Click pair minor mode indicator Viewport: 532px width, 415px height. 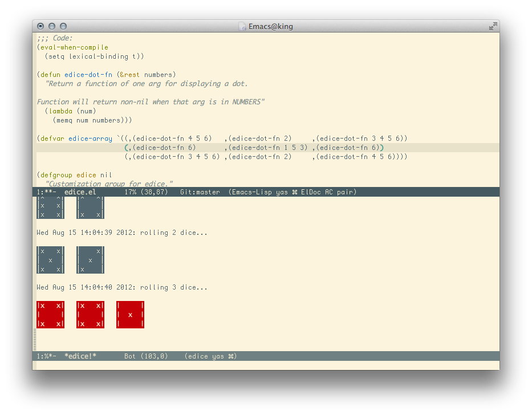(x=345, y=192)
